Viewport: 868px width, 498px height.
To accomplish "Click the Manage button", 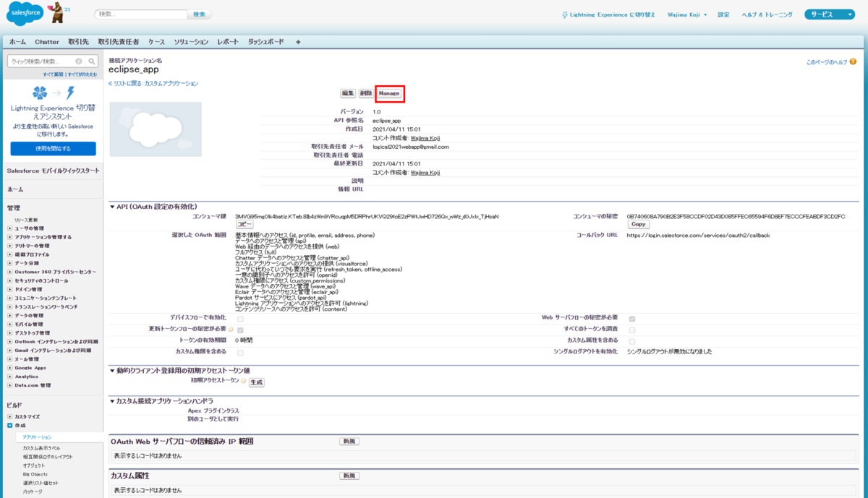I will tap(389, 93).
